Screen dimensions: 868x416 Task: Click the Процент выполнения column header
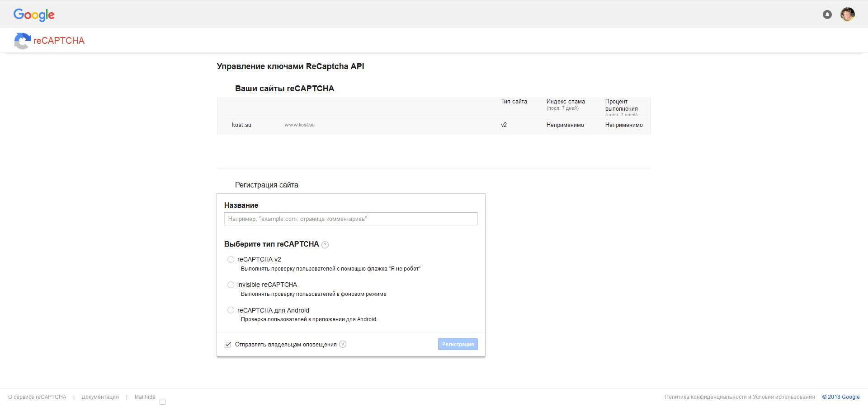pyautogui.click(x=622, y=105)
